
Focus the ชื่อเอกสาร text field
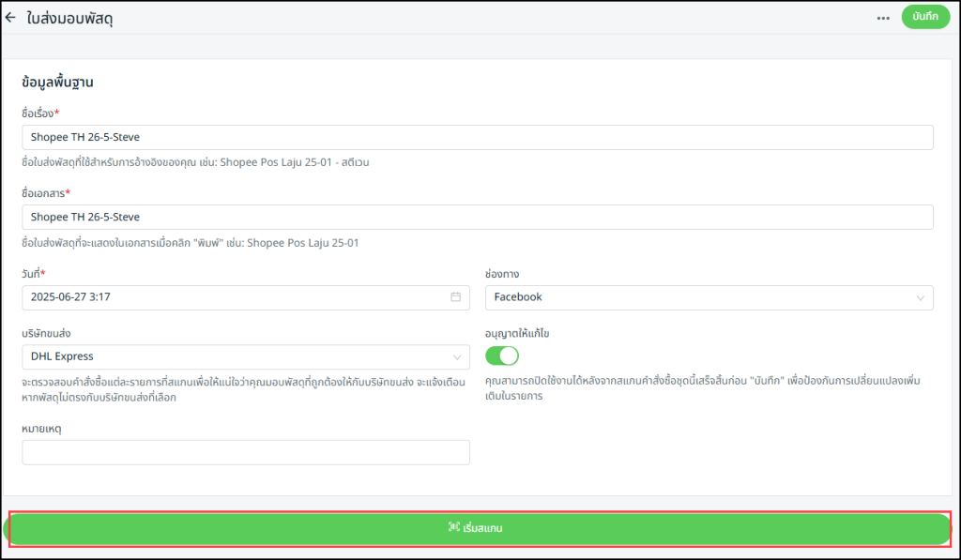477,217
